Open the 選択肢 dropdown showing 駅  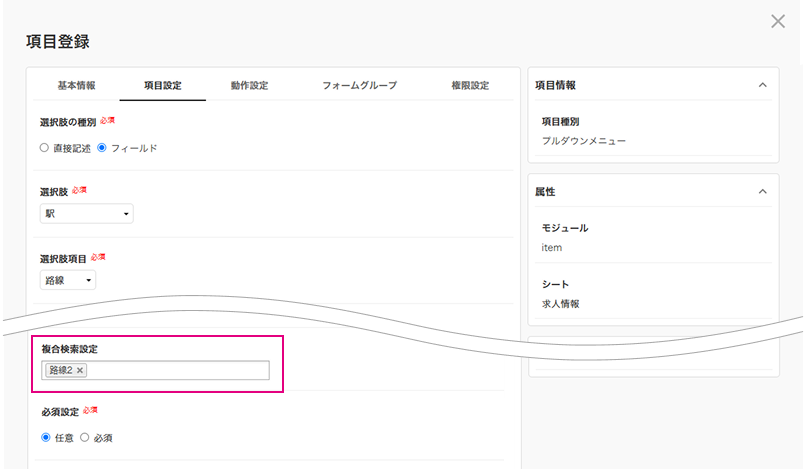[87, 213]
